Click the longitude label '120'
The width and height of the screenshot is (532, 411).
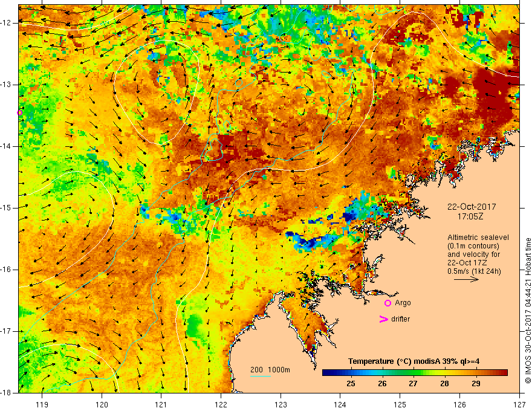click(102, 404)
